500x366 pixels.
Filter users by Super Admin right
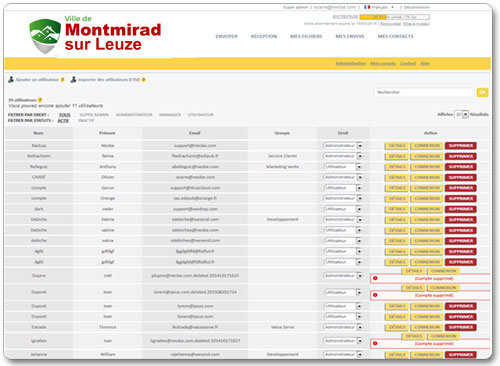point(94,115)
